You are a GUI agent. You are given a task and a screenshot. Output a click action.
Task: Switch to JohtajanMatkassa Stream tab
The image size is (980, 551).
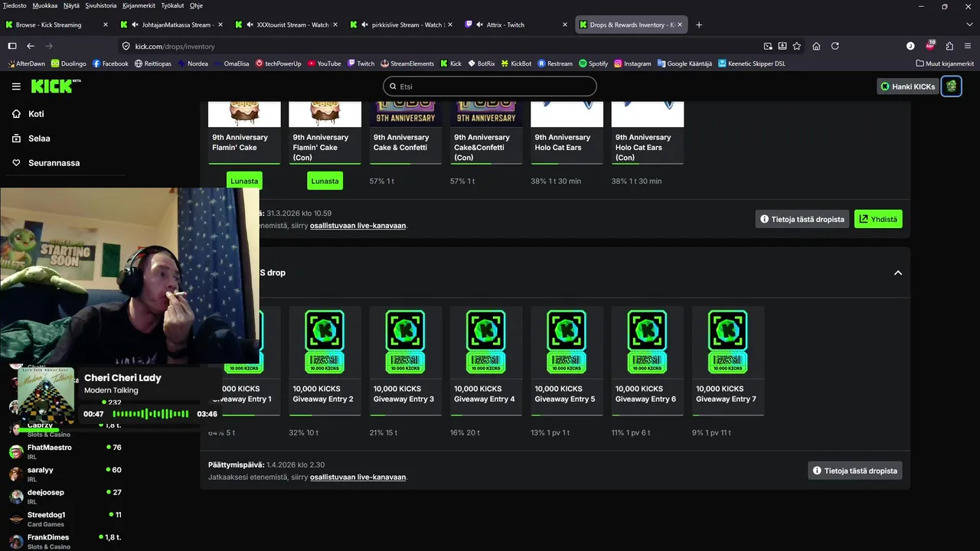172,24
